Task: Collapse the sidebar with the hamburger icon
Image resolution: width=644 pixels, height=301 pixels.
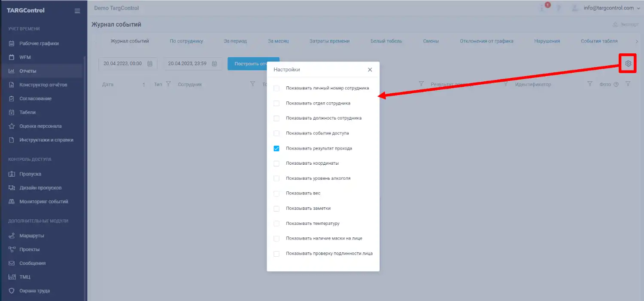Action: 77,11
